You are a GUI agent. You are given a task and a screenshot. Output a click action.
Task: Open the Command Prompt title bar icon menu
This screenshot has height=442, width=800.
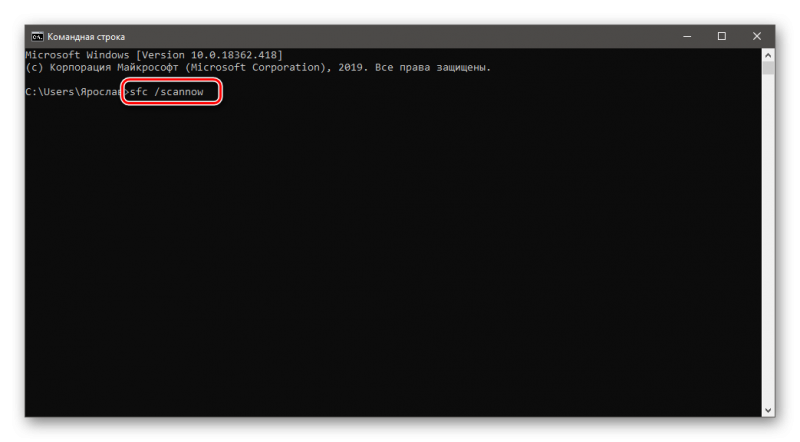(37, 37)
